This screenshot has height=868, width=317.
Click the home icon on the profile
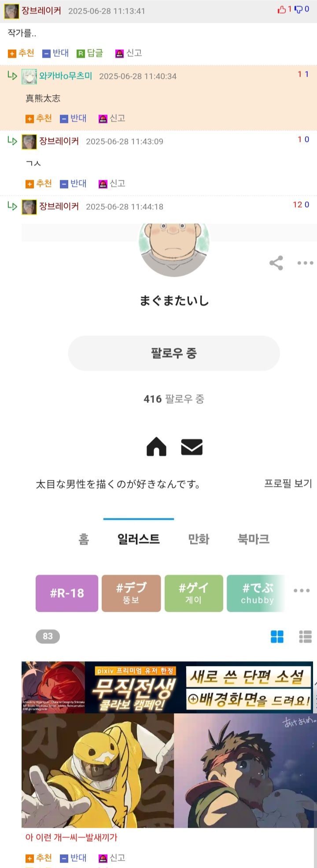pyautogui.click(x=156, y=447)
